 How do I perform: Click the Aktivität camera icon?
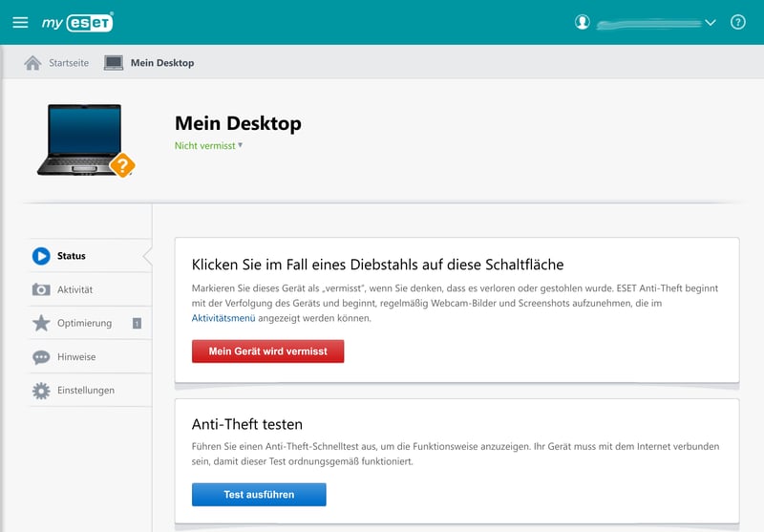[41, 289]
